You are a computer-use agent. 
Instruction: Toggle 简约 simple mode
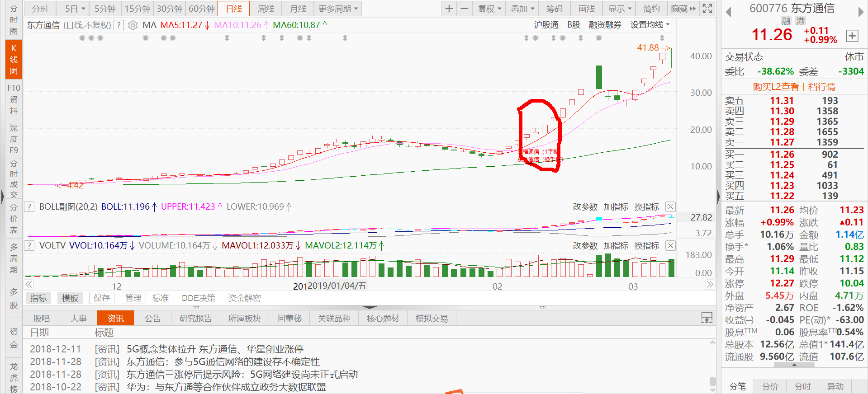(651, 9)
